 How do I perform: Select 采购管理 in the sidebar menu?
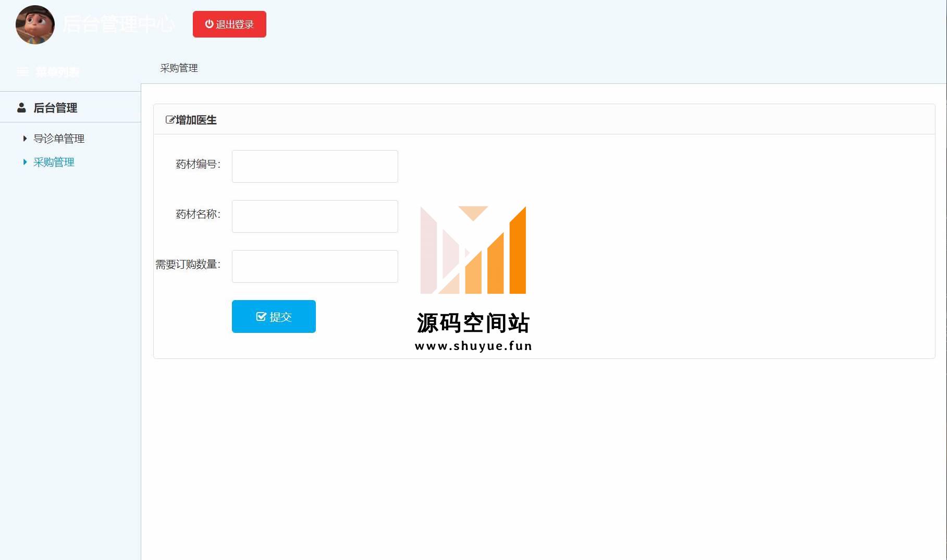pyautogui.click(x=54, y=162)
